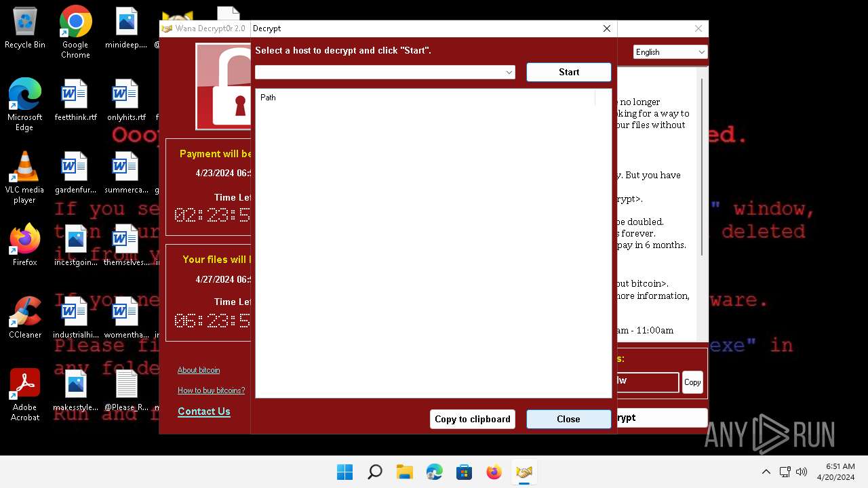Screen dimensions: 868x488
Task: Select the Wana Decrypt0r taskbar icon
Action: click(524, 472)
